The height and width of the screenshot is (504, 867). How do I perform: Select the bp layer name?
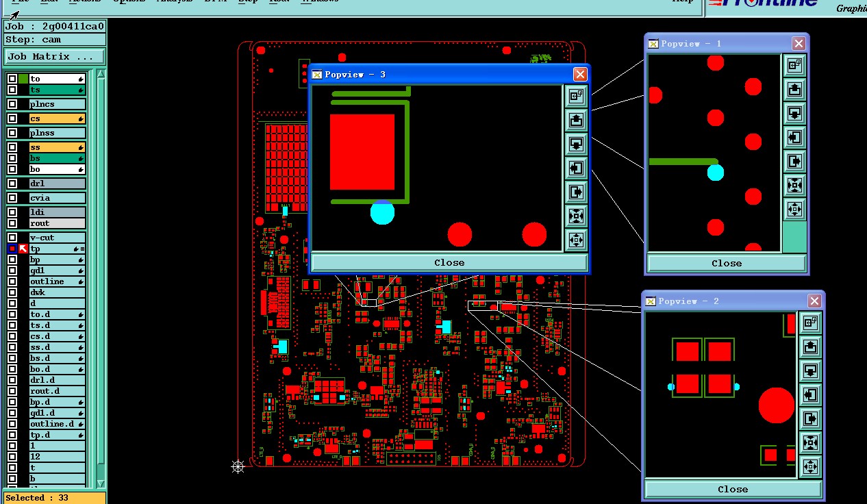(x=58, y=260)
